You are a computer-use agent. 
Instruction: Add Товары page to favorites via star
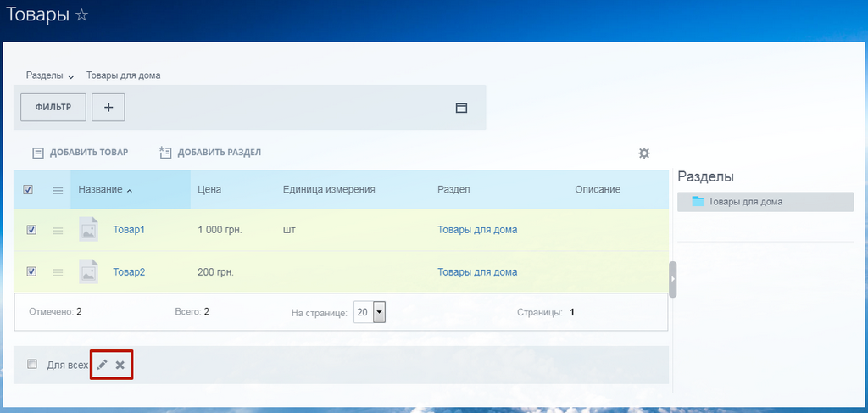[81, 15]
